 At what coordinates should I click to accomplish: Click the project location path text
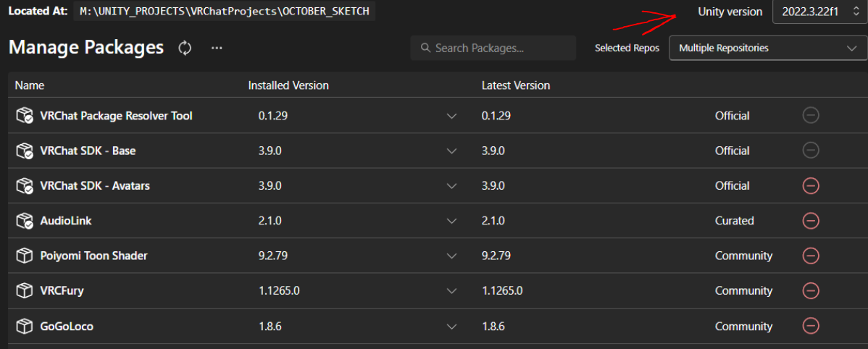(225, 12)
